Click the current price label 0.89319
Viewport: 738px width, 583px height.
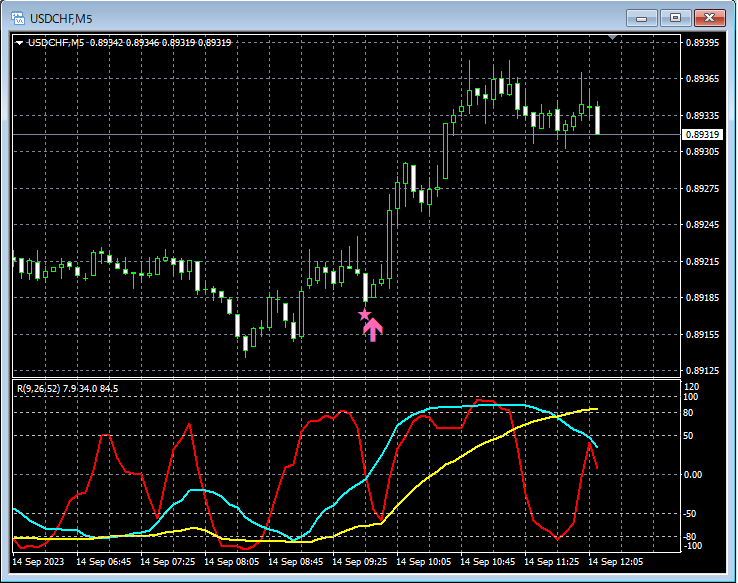pyautogui.click(x=702, y=135)
